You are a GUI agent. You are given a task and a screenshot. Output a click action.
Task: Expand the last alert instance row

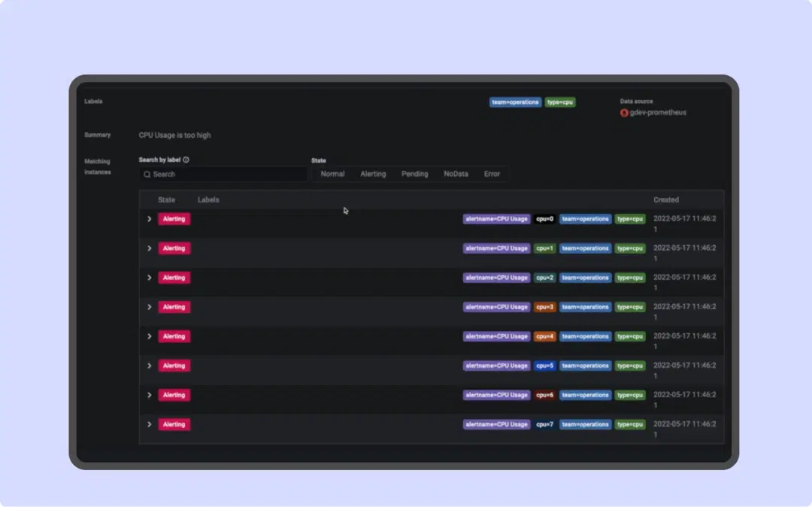[x=149, y=424]
